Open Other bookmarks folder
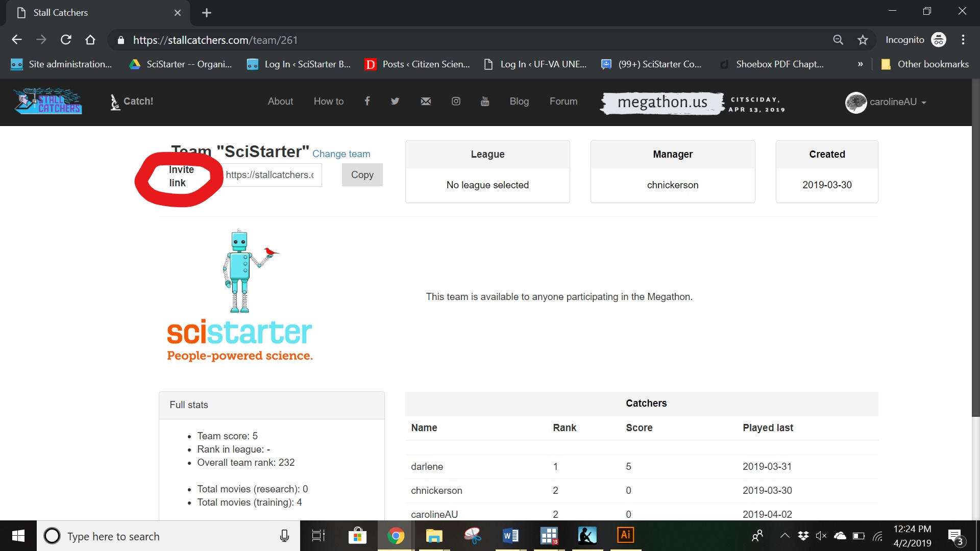The width and height of the screenshot is (980, 551). click(x=925, y=64)
